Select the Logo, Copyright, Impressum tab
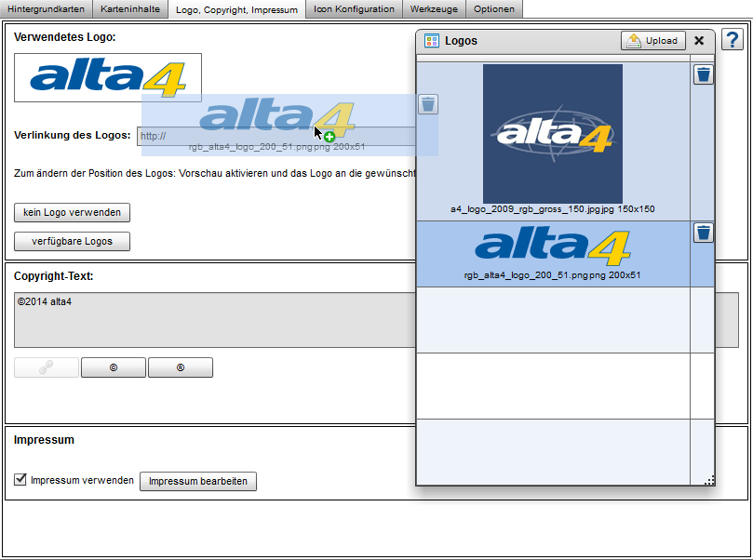753x560 pixels. tap(236, 9)
